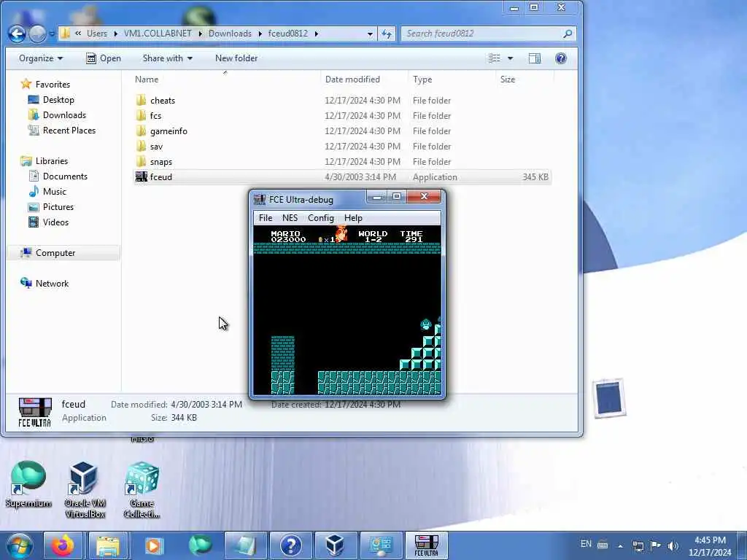Open Documents library in navigation pane
The width and height of the screenshot is (747, 560).
65,176
